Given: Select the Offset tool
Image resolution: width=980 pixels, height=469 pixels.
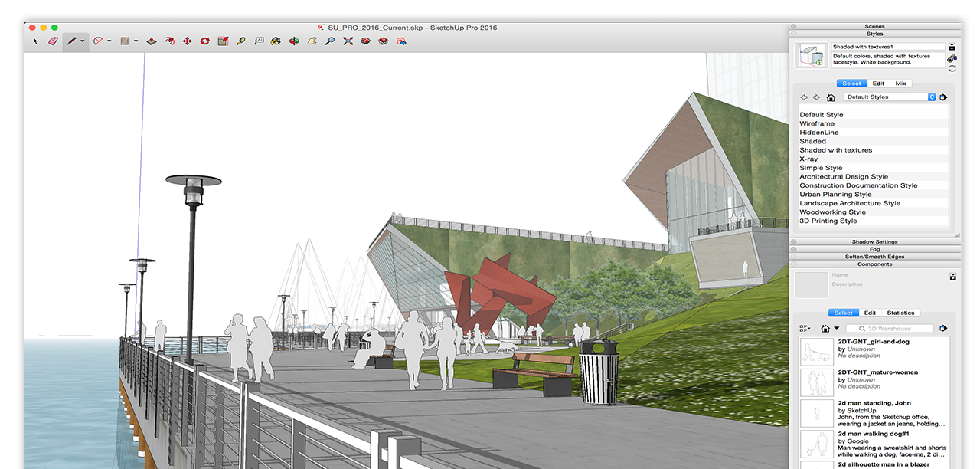Looking at the screenshot, I should coord(169,41).
